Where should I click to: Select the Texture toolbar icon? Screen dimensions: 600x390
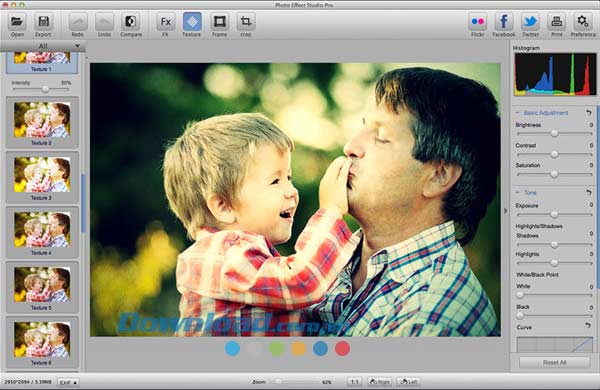point(192,22)
